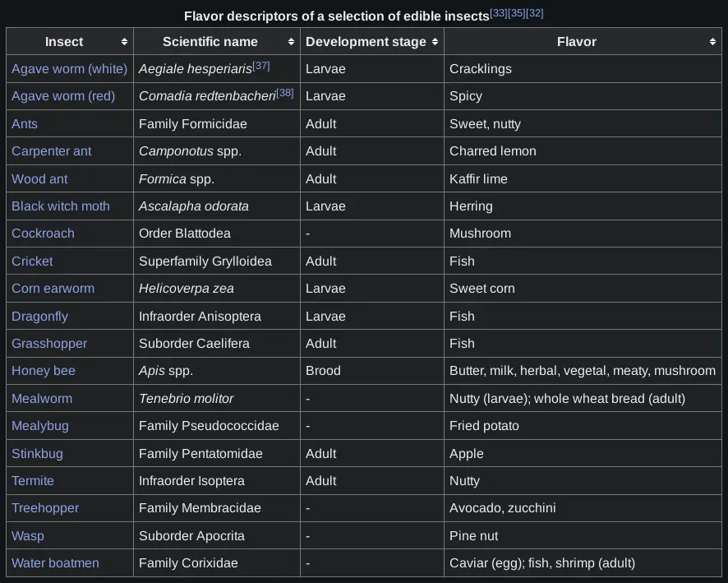Sort by Development stage sort arrows
This screenshot has height=583, width=728.
(x=435, y=42)
